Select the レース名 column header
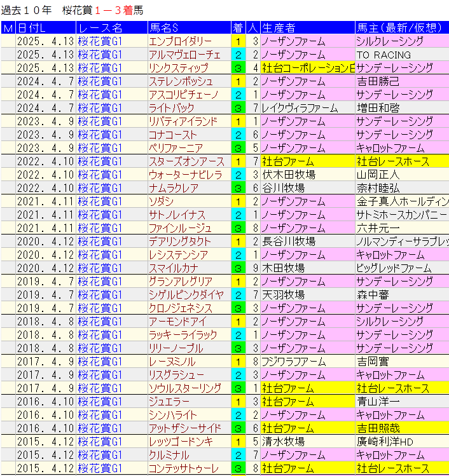Screen dimensions: 449x476 (x=111, y=27)
